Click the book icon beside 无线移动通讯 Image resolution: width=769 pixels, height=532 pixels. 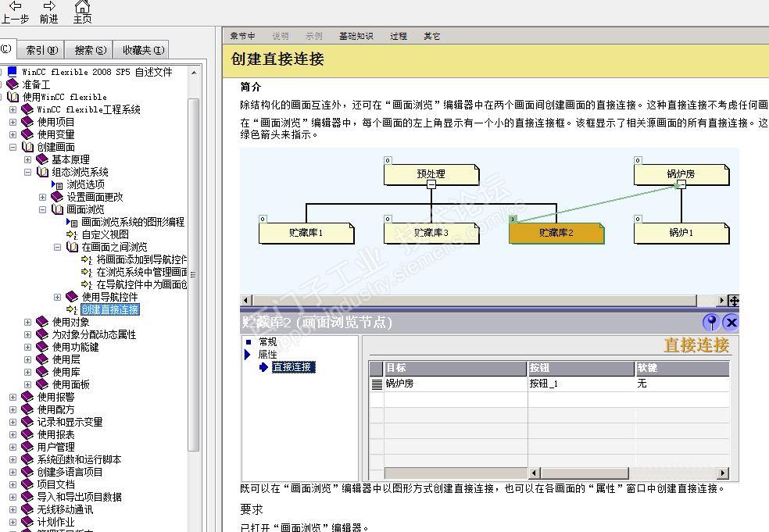[x=27, y=509]
